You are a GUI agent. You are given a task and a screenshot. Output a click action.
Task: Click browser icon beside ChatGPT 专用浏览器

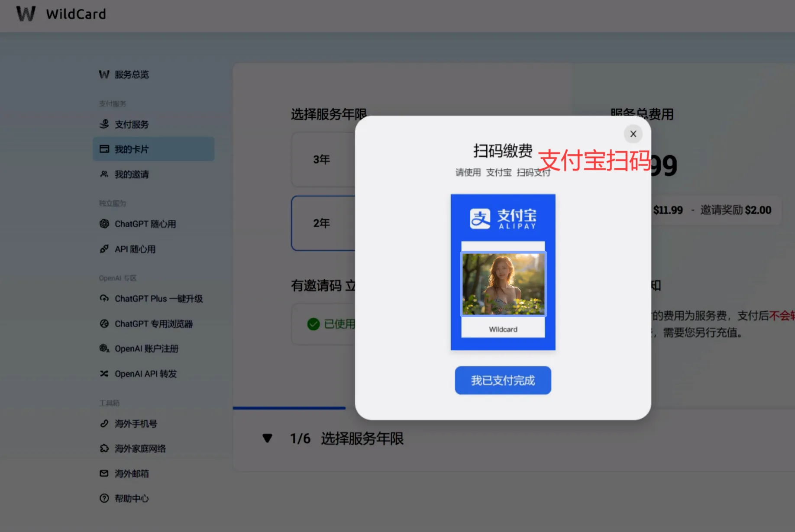(104, 324)
